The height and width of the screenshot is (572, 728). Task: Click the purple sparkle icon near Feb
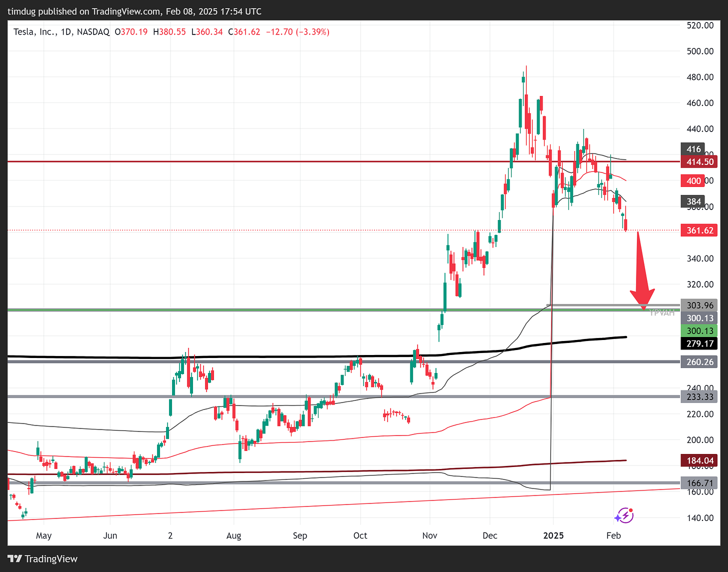pyautogui.click(x=624, y=515)
